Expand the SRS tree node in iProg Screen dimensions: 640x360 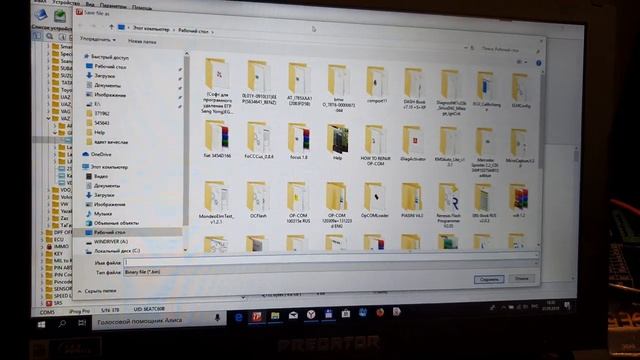[42, 304]
